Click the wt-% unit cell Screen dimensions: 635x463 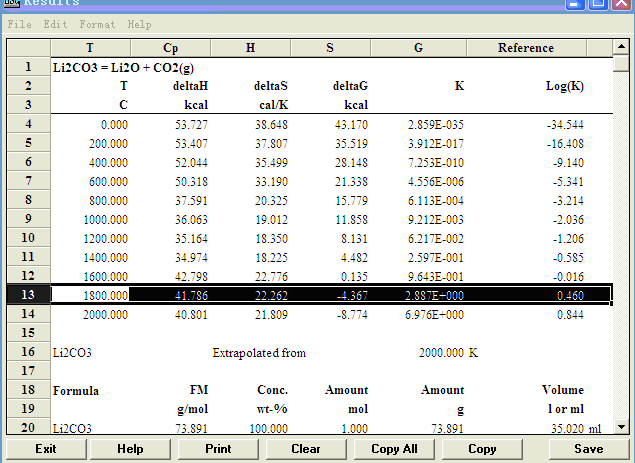272,409
